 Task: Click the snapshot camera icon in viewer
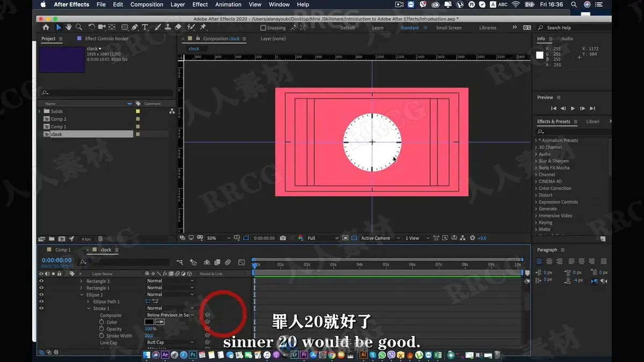pyautogui.click(x=283, y=238)
